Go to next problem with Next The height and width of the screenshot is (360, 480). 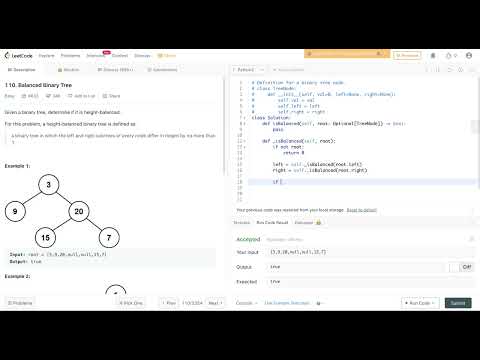215,303
